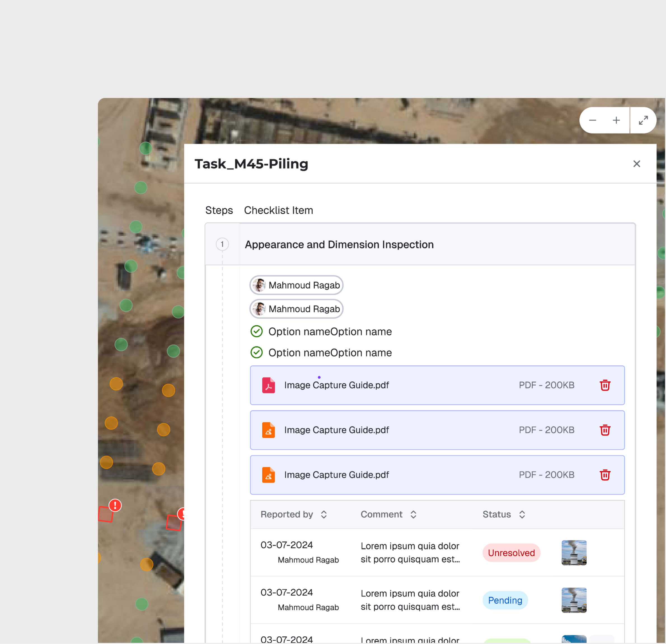Image resolution: width=666 pixels, height=644 pixels.
Task: Sort entries using the Comment sort arrows
Action: click(x=414, y=514)
